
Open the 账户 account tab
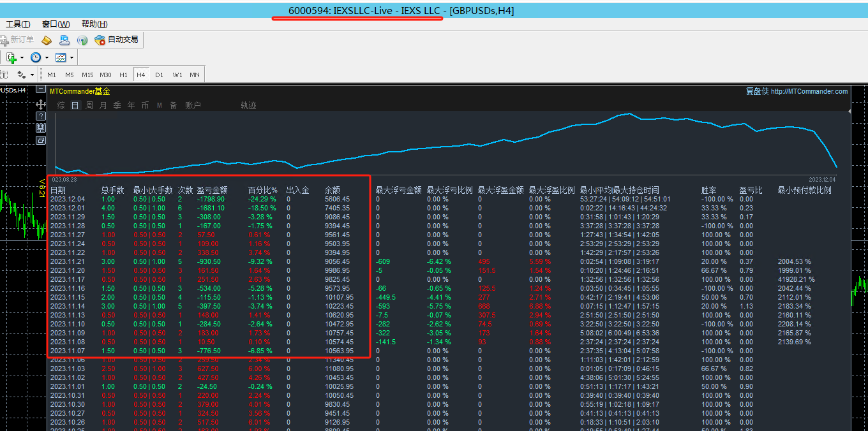point(193,105)
